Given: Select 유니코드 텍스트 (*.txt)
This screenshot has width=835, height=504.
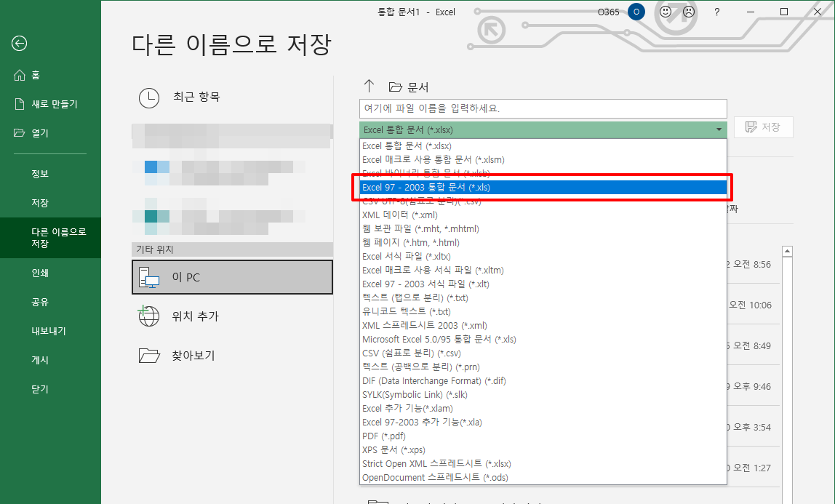Looking at the screenshot, I should [x=543, y=312].
